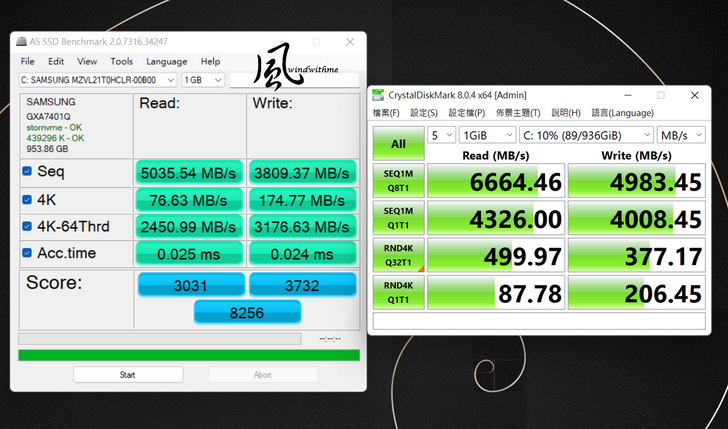This screenshot has width=728, height=429.
Task: Open the Language menu in AS SSD
Action: coord(166,61)
